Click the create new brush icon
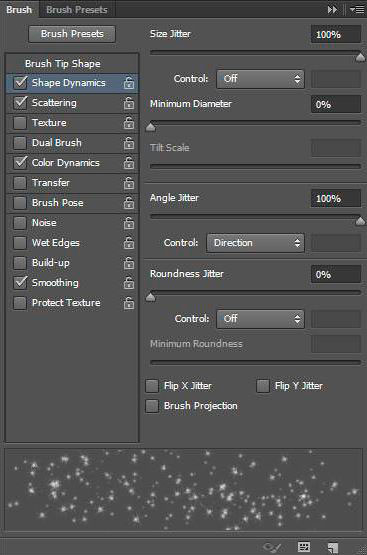This screenshot has height=555, width=367. click(x=333, y=548)
